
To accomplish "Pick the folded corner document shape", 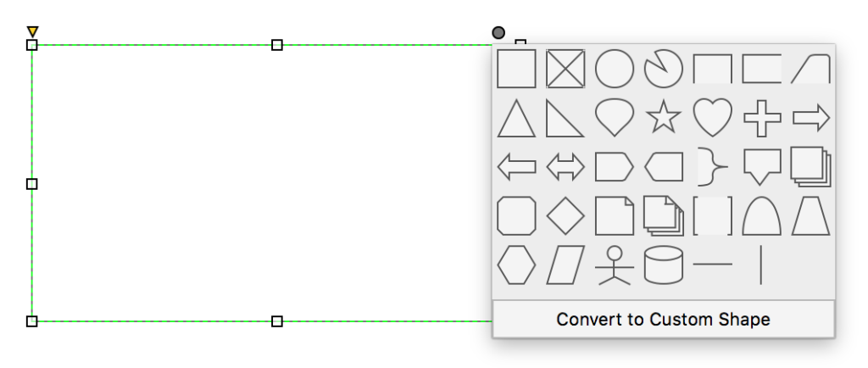I will pyautogui.click(x=615, y=216).
